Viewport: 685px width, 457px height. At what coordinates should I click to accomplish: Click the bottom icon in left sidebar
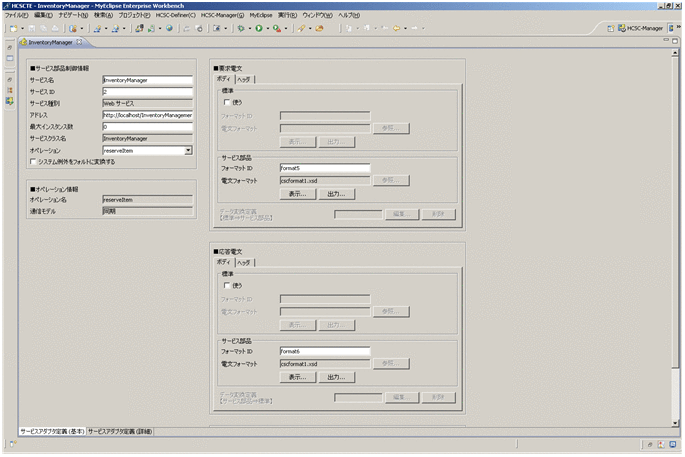coord(10,100)
